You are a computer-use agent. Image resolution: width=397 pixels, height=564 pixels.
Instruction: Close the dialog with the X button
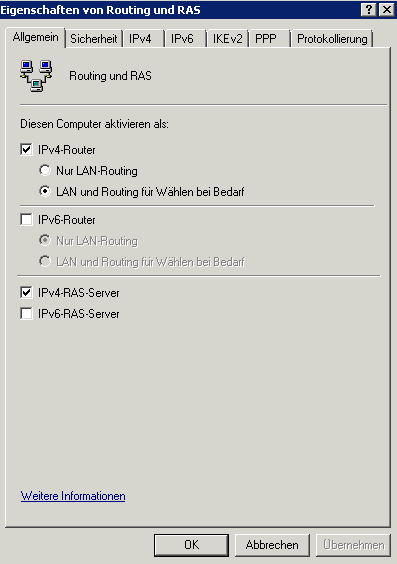click(x=387, y=10)
